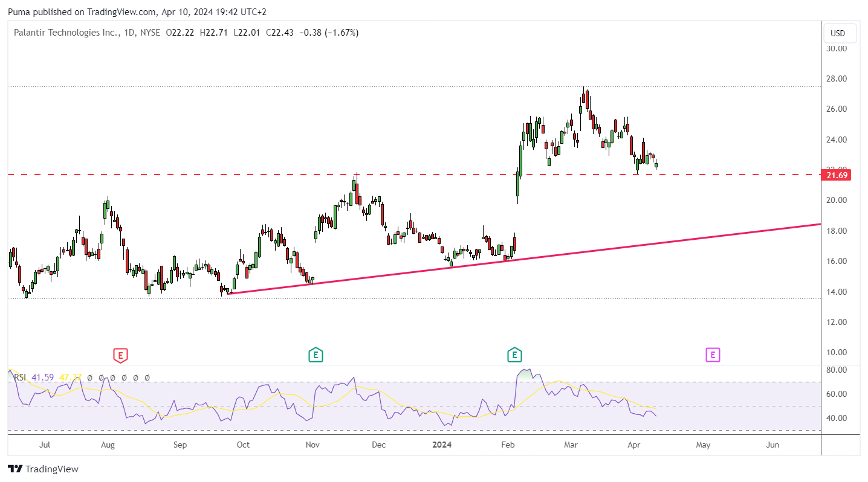The image size is (868, 482).
Task: Click the Puma published on TradingView.com header
Action: [x=137, y=11]
